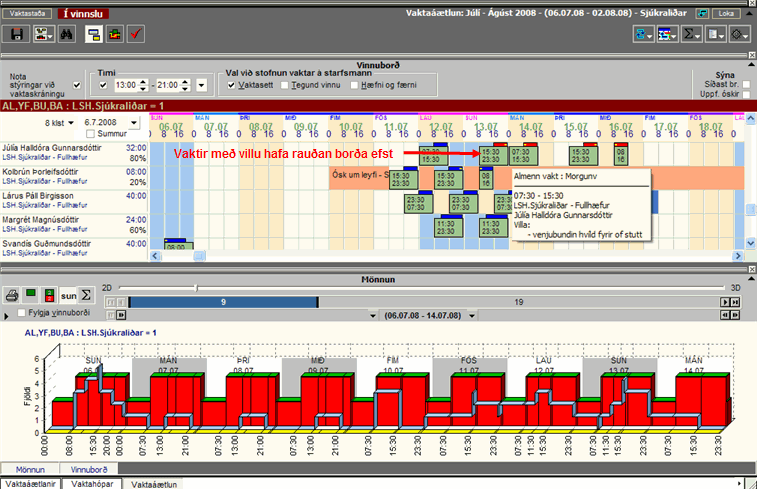Screen dimensions: 757x489
Task: Toggle the shift boxes view icon
Action: 94,34
